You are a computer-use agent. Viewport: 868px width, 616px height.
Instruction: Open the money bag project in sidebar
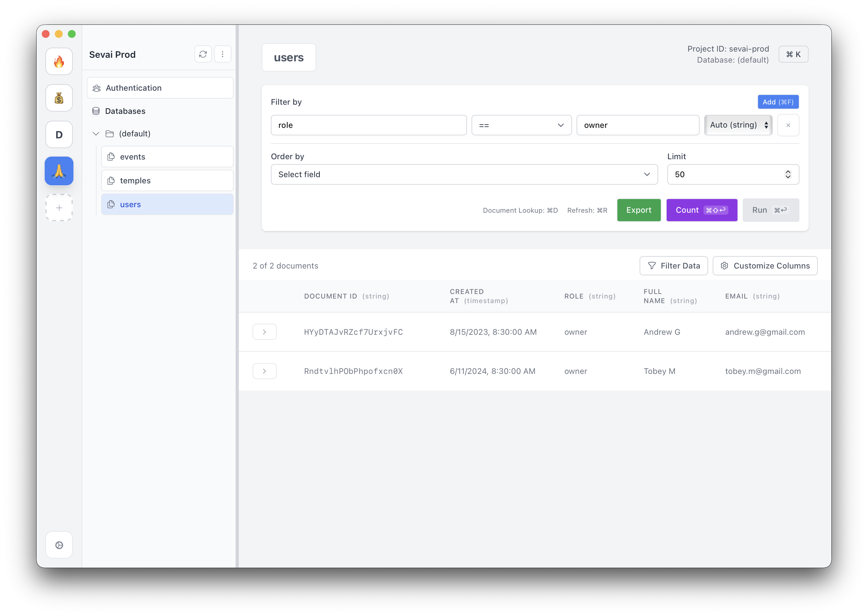click(x=59, y=98)
